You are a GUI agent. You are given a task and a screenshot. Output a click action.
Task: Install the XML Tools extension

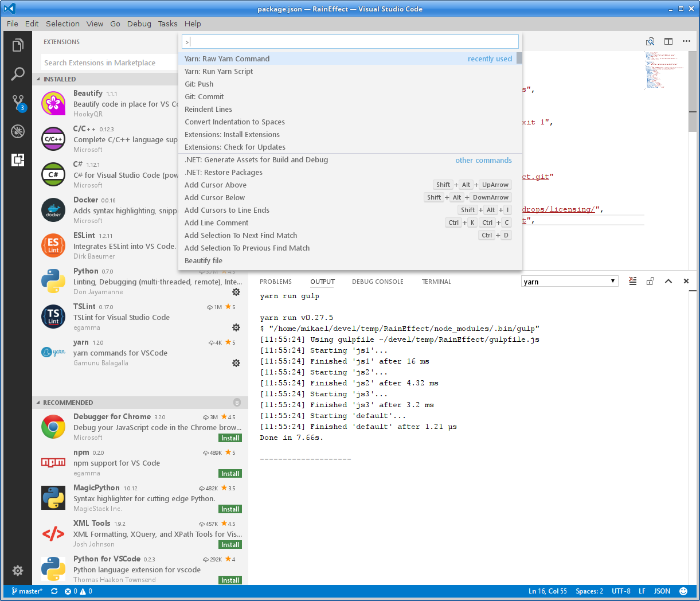click(230, 544)
